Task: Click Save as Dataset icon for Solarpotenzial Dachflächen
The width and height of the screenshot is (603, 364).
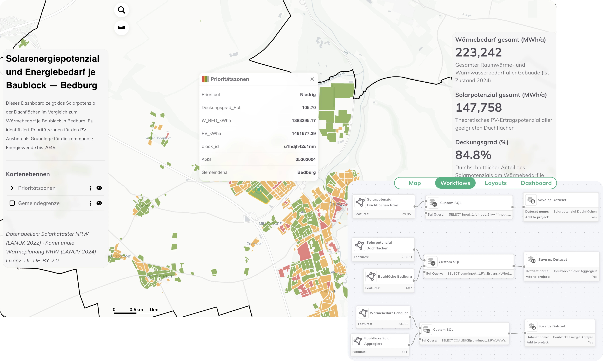Action: pos(531,200)
